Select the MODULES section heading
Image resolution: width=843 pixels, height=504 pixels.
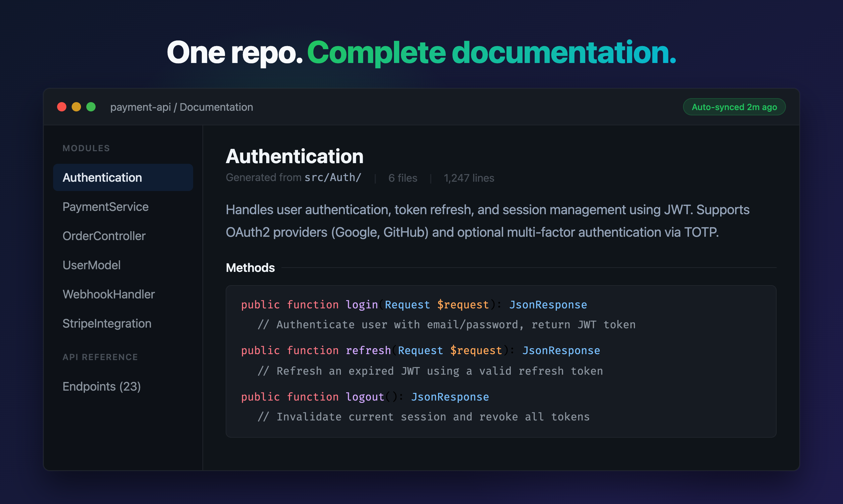click(86, 148)
